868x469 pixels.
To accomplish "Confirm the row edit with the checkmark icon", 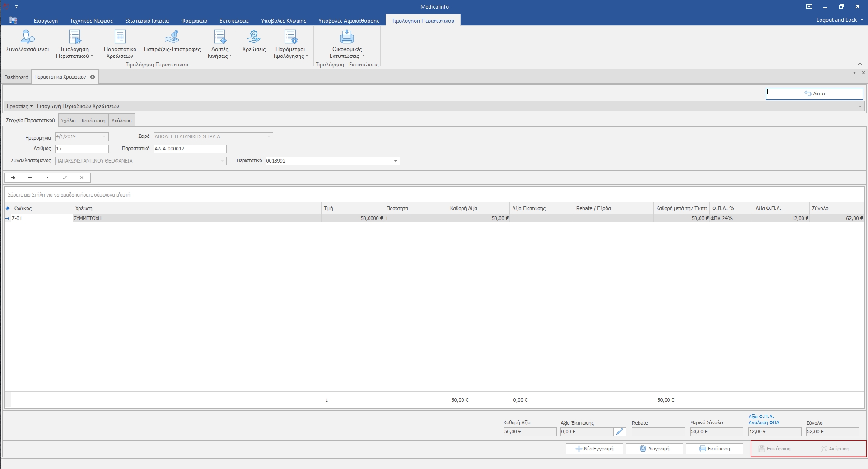I will tap(65, 178).
